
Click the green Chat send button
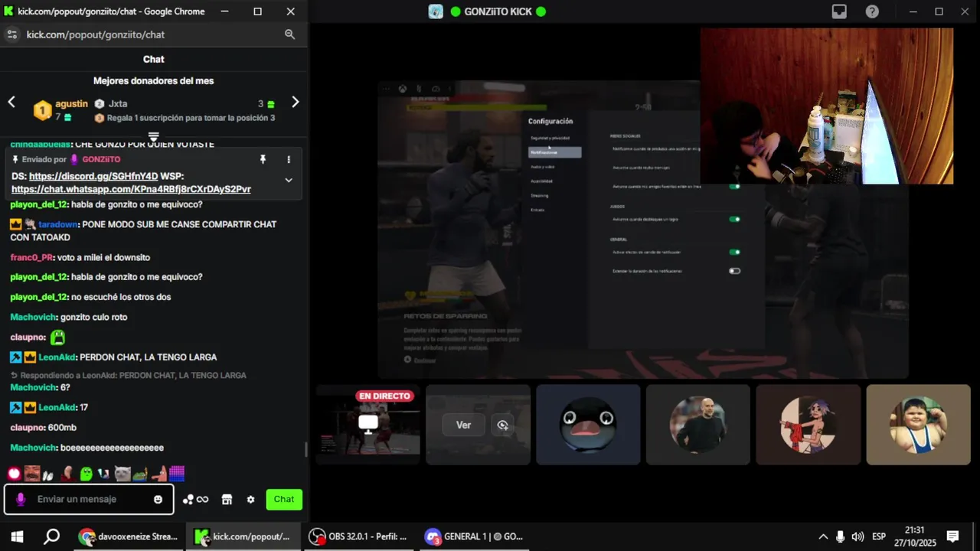coord(284,499)
